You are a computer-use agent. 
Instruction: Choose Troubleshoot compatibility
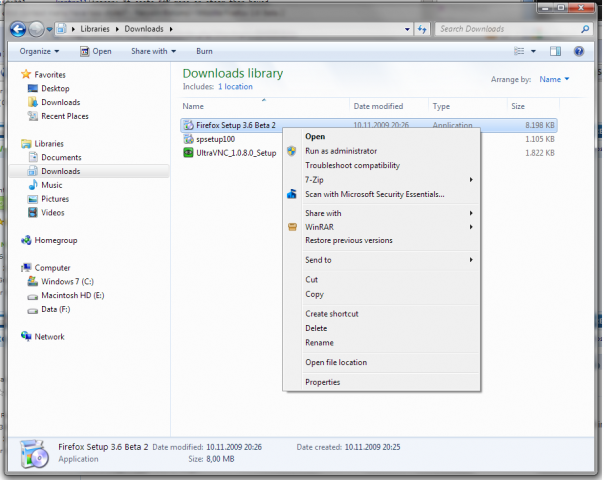click(x=390, y=165)
